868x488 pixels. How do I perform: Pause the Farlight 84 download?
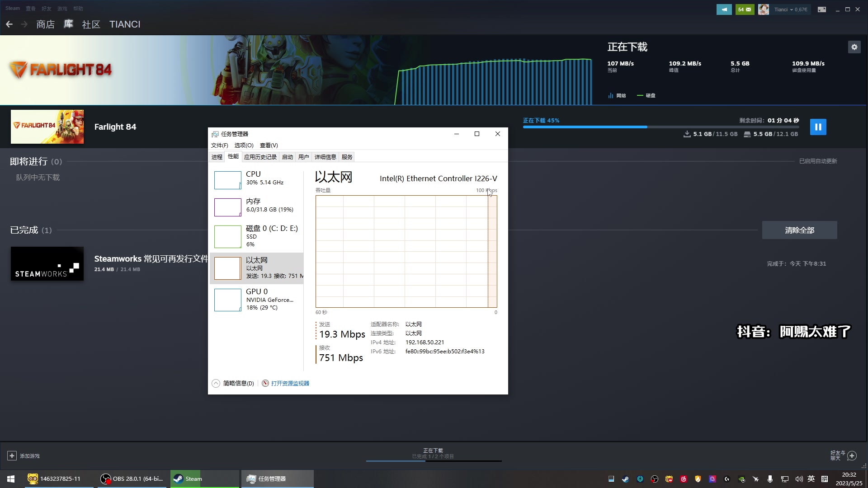coord(818,127)
